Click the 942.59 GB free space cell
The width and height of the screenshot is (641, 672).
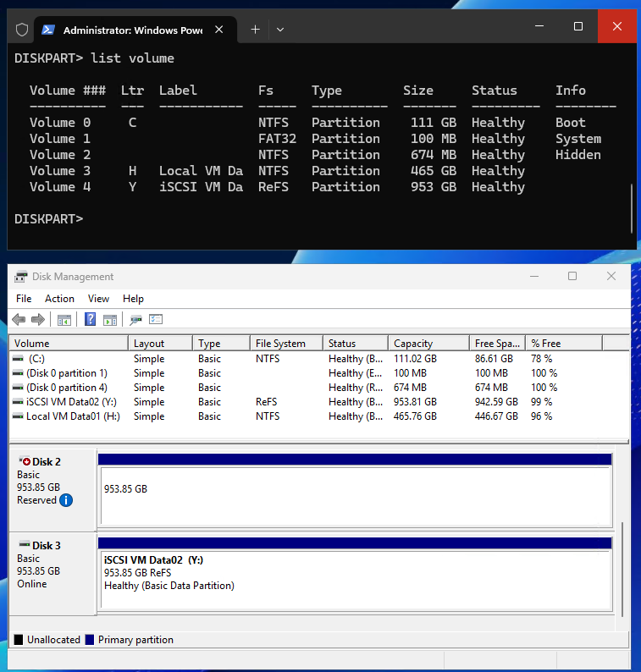(496, 402)
